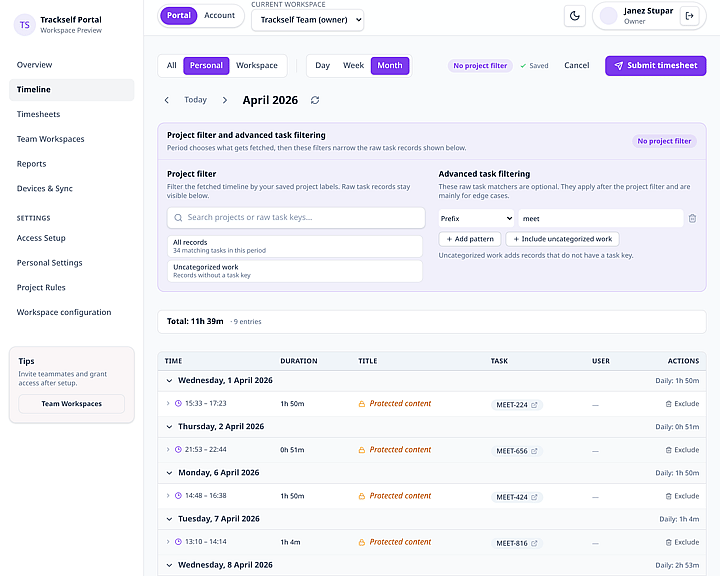Screen dimensions: 720x576
Task: Click the lock icon in the MEET-656 row
Action: [362, 450]
